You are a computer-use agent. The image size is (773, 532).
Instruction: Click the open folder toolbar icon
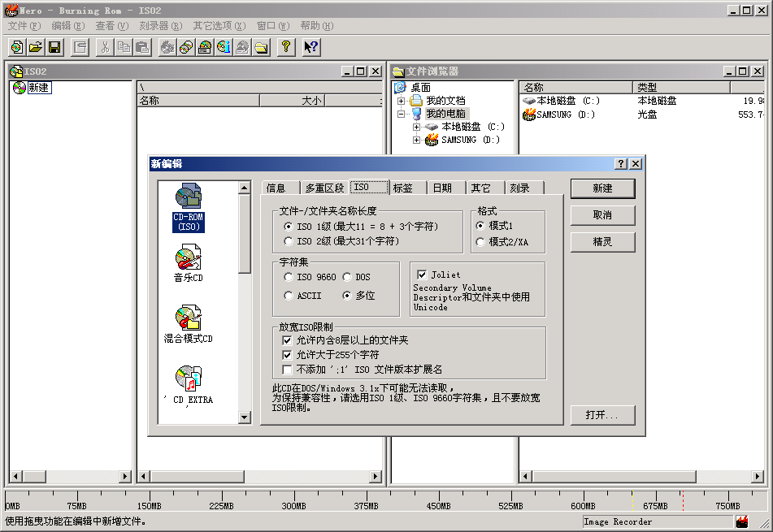click(36, 47)
